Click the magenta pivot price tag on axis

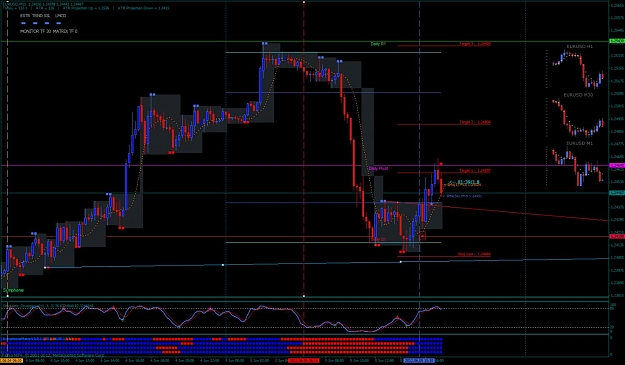(x=617, y=165)
